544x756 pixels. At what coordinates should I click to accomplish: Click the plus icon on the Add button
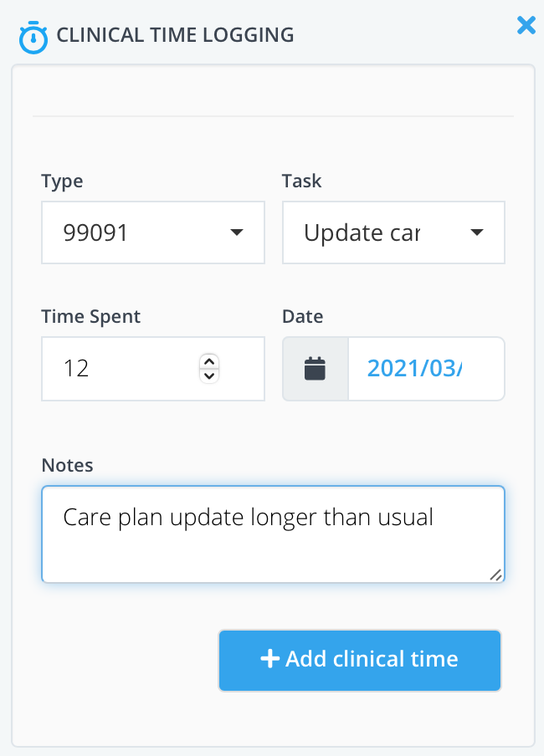[269, 659]
